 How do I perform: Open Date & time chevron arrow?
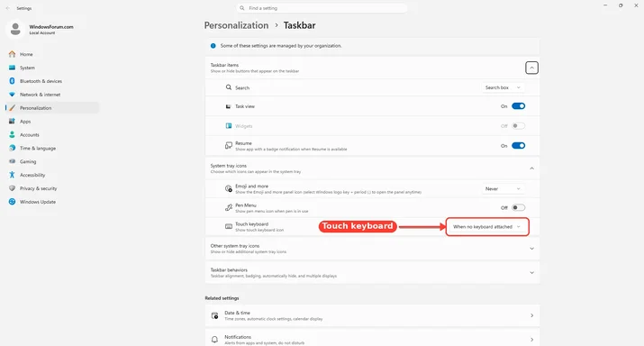531,315
